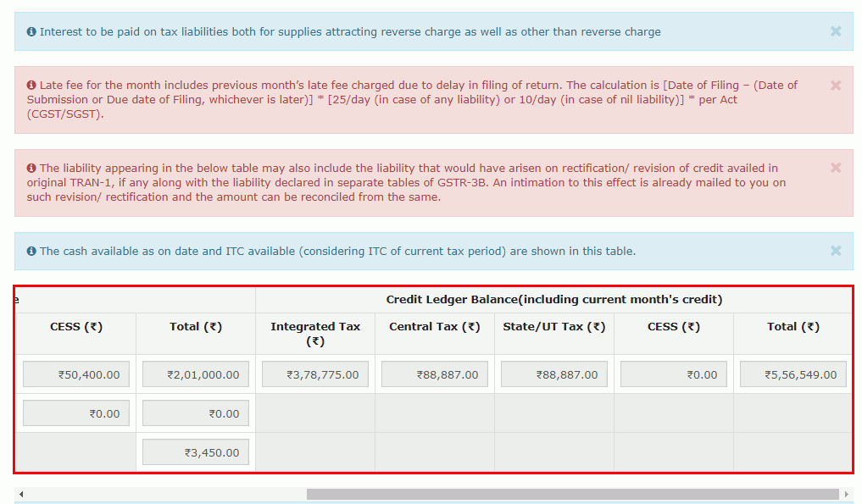Click the Credit Ledger Balance table heading
This screenshot has height=504, width=862.
(x=554, y=300)
